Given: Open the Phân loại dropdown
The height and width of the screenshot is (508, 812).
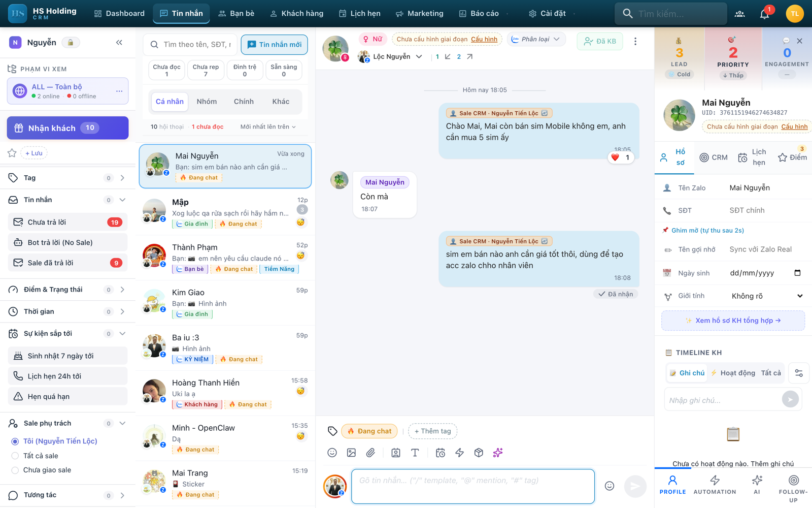Looking at the screenshot, I should pyautogui.click(x=536, y=39).
